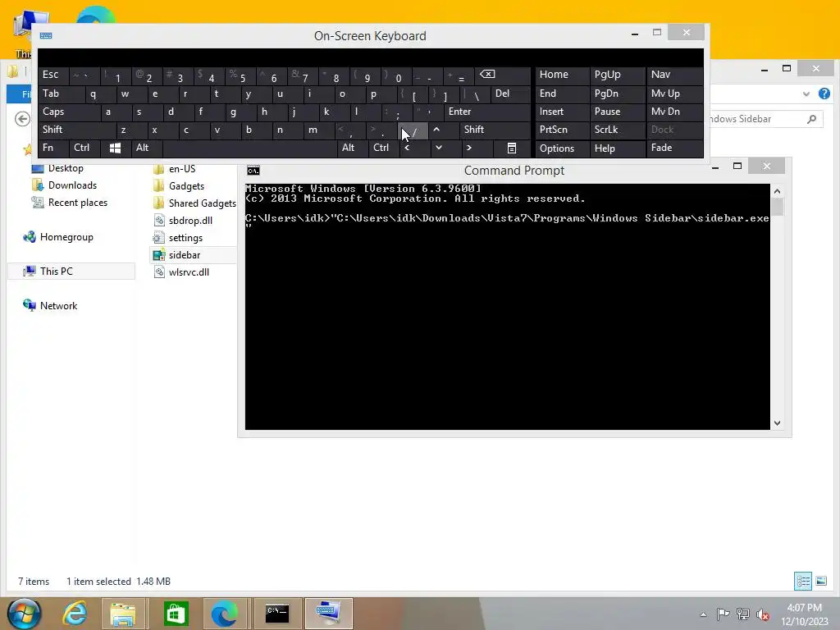This screenshot has width=840, height=630.
Task: Launch Microsoft Edge from taskbar
Action: pos(224,614)
